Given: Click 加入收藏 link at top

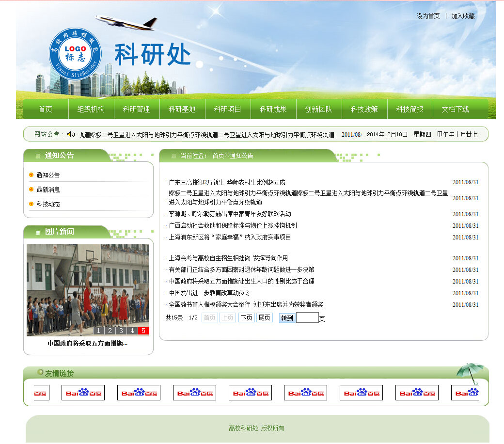Looking at the screenshot, I should tap(463, 16).
